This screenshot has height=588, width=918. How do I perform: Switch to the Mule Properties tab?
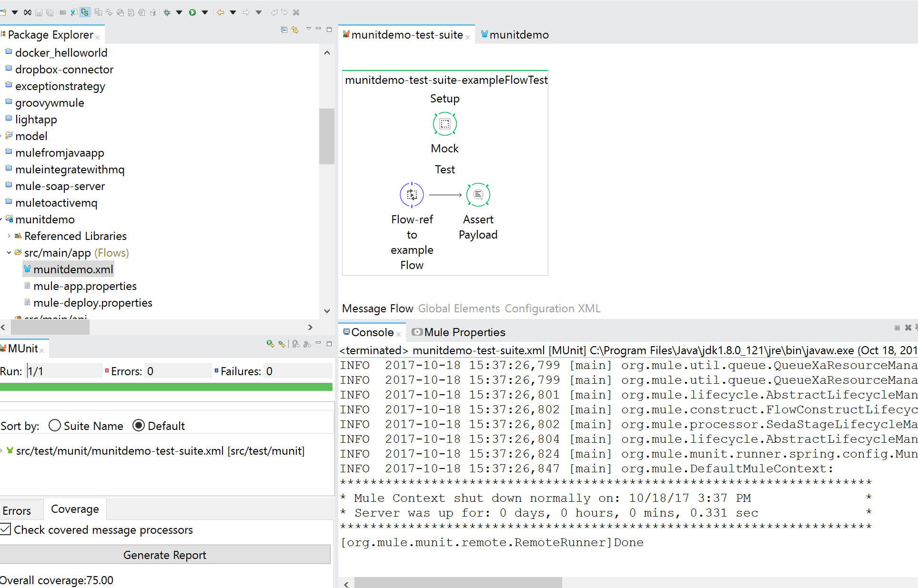tap(459, 332)
